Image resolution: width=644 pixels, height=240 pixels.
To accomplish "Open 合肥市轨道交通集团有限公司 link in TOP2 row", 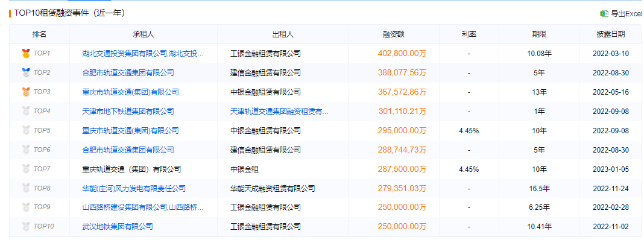I will (128, 73).
